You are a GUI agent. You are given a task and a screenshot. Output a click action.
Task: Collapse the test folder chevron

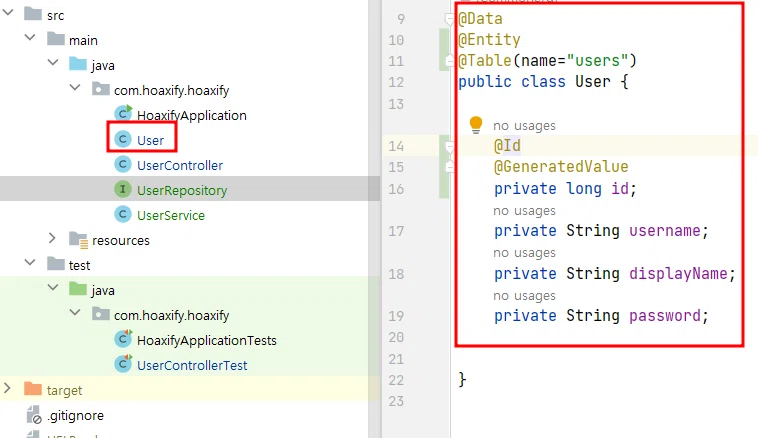coord(30,263)
